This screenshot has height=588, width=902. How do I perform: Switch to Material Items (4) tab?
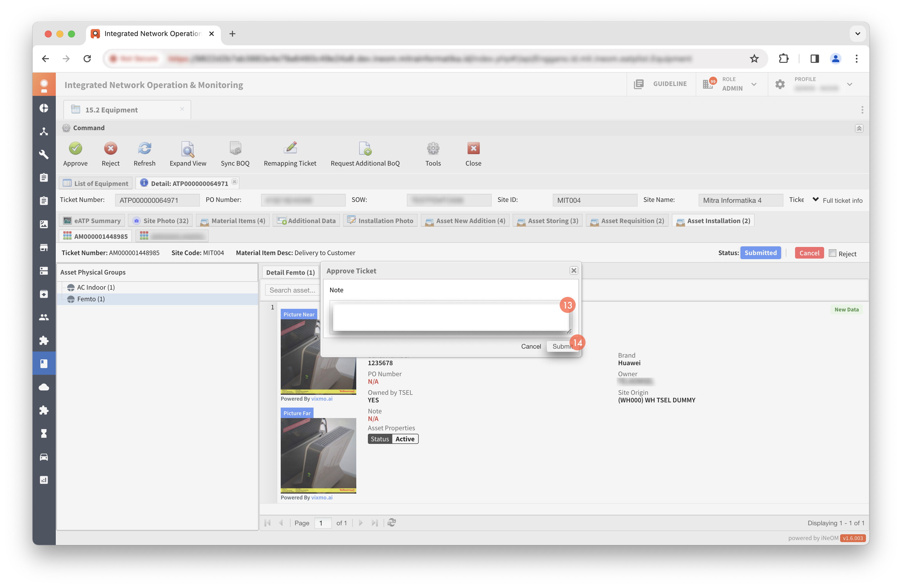(233, 220)
